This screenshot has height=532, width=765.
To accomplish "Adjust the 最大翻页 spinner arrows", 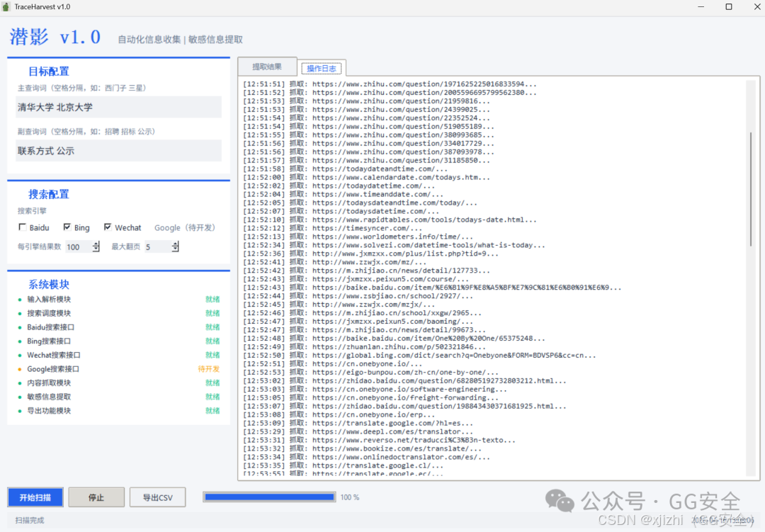I will 176,247.
